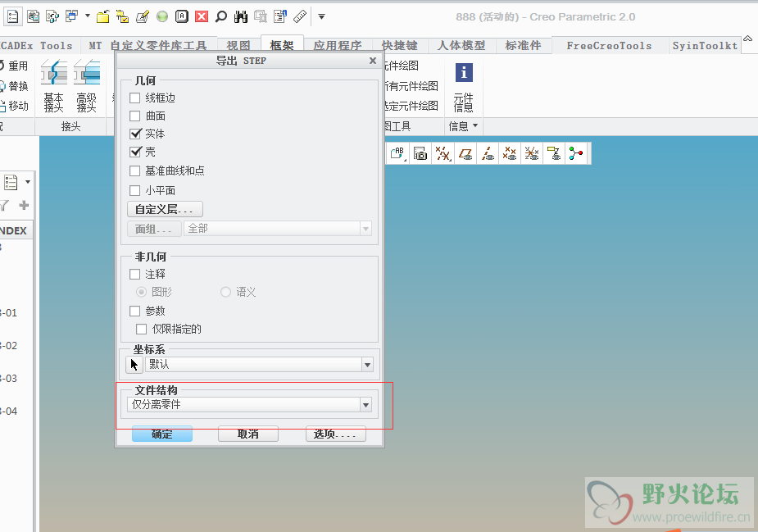Screen dimensions: 758x532
Task: Click the magnifying glass search icon
Action: (221, 17)
